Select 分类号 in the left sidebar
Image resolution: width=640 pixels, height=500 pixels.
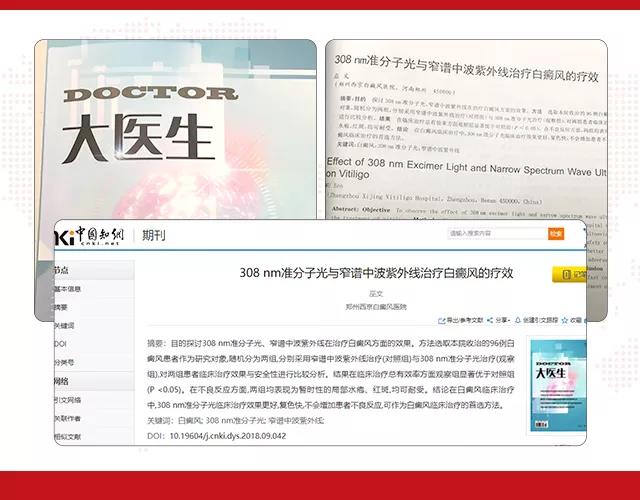point(64,362)
